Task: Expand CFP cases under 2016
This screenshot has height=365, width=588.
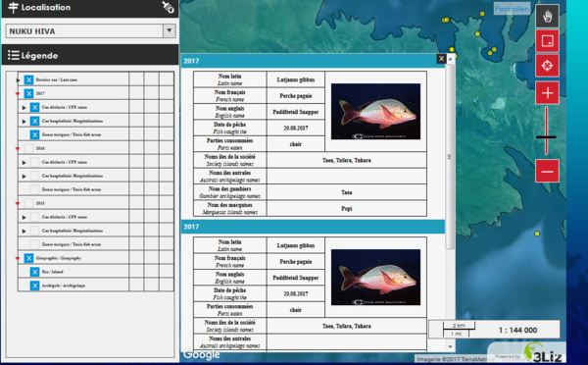Action: tap(24, 162)
